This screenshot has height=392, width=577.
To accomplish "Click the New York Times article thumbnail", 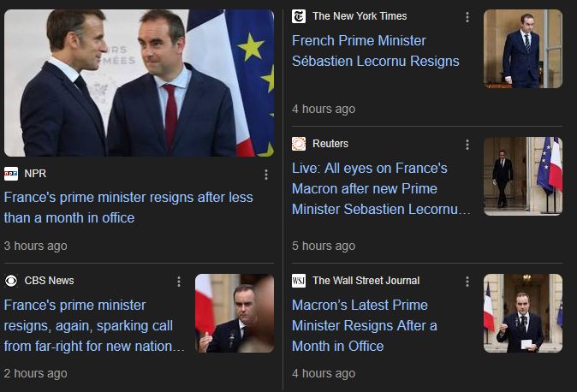I will [523, 49].
